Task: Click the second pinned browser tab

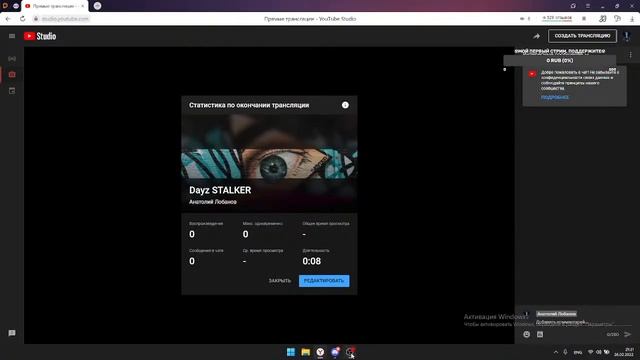Action: [x=16, y=6]
